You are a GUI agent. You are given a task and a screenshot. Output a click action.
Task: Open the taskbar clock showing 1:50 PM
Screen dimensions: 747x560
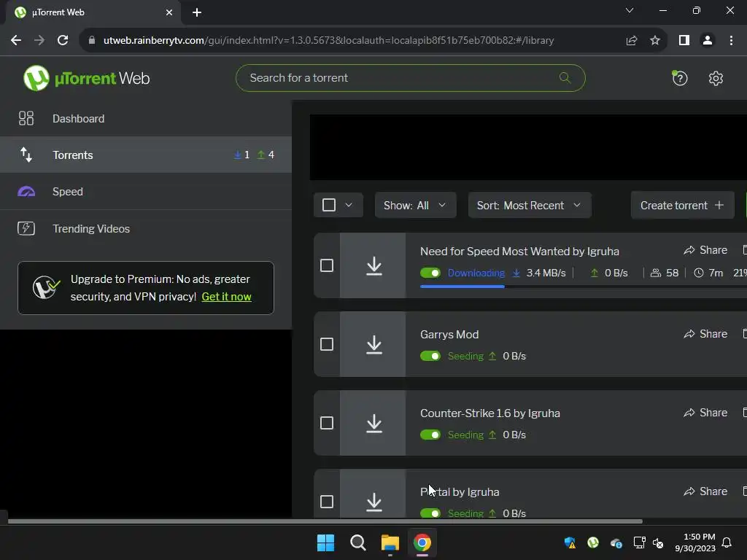(695, 542)
